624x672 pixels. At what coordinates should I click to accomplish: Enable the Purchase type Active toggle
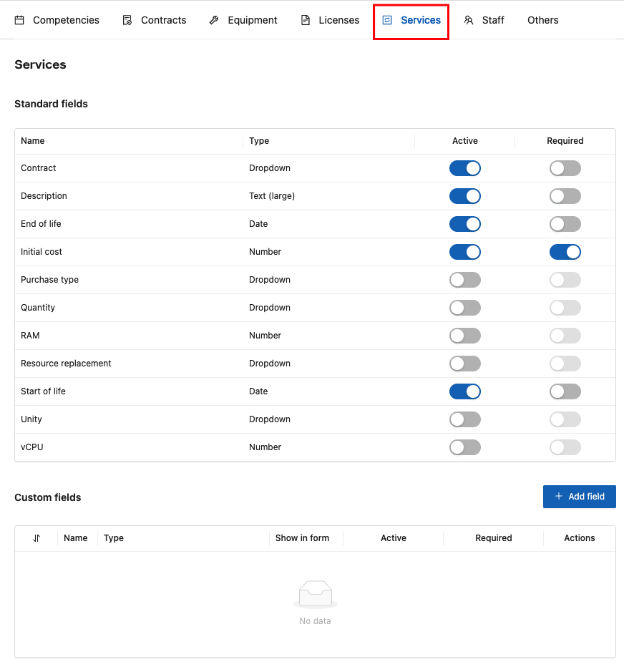tap(464, 280)
